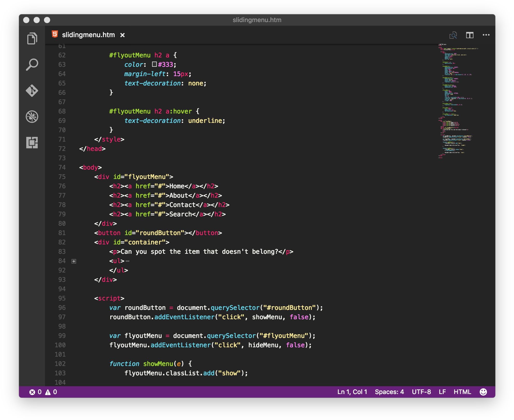This screenshot has width=514, height=420.
Task: Change file encoding via UTF-8 indicator
Action: click(421, 392)
